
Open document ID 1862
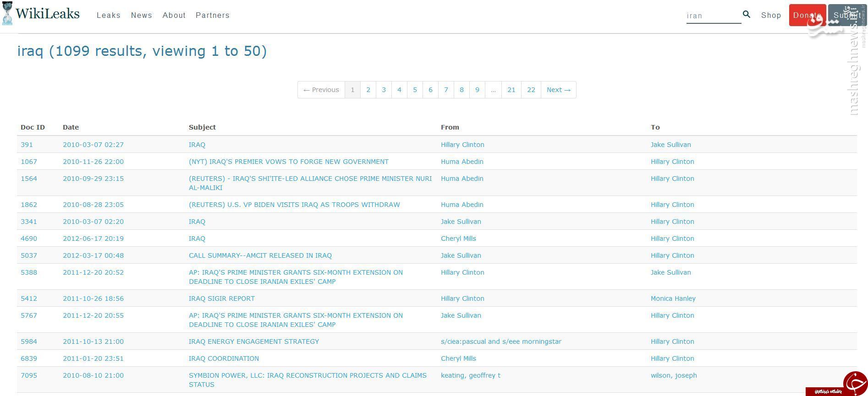click(29, 205)
